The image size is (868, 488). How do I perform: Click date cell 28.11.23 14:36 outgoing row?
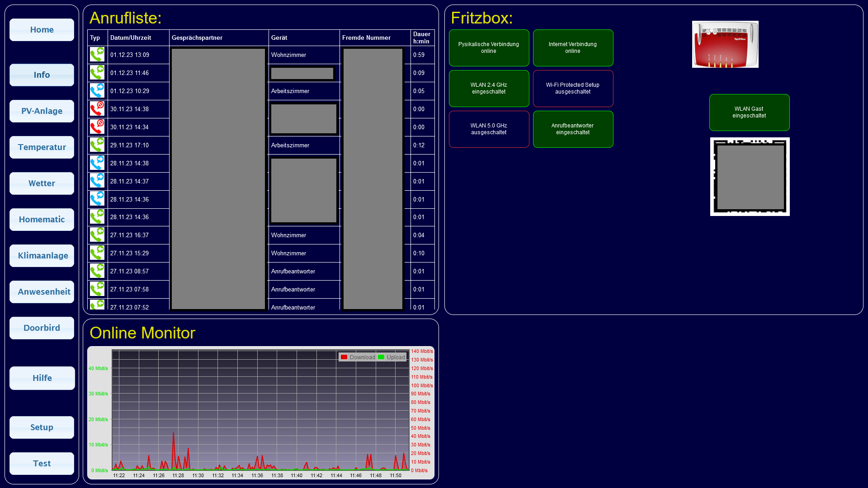point(138,199)
